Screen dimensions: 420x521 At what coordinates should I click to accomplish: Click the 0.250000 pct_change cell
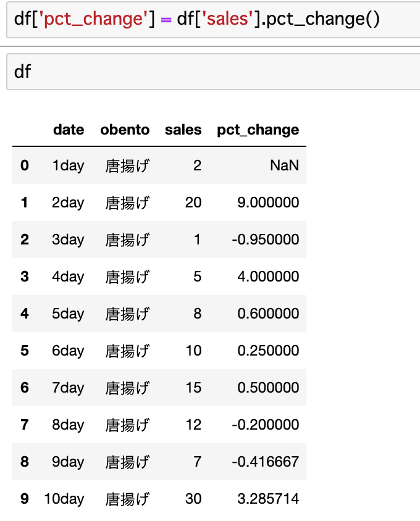pos(268,351)
